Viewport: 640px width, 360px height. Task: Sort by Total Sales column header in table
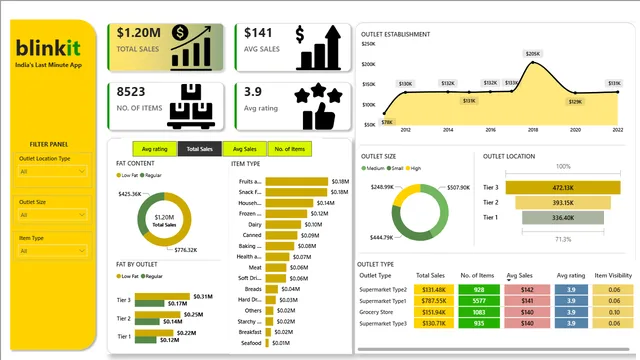(430, 276)
